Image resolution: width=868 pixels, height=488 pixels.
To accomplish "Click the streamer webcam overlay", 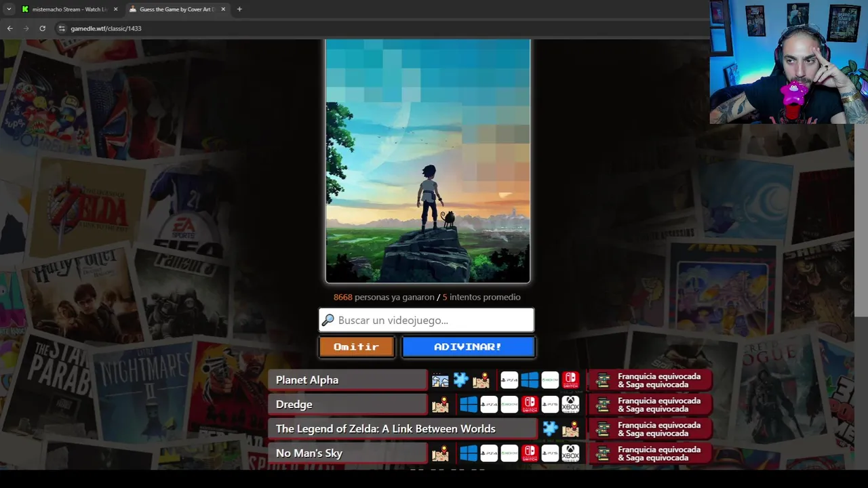I will click(789, 62).
